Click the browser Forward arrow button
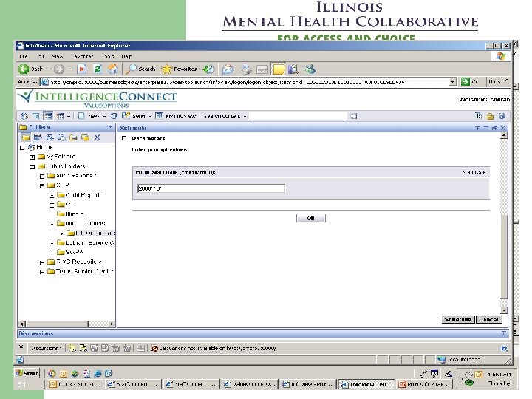532x399 pixels. 59,69
